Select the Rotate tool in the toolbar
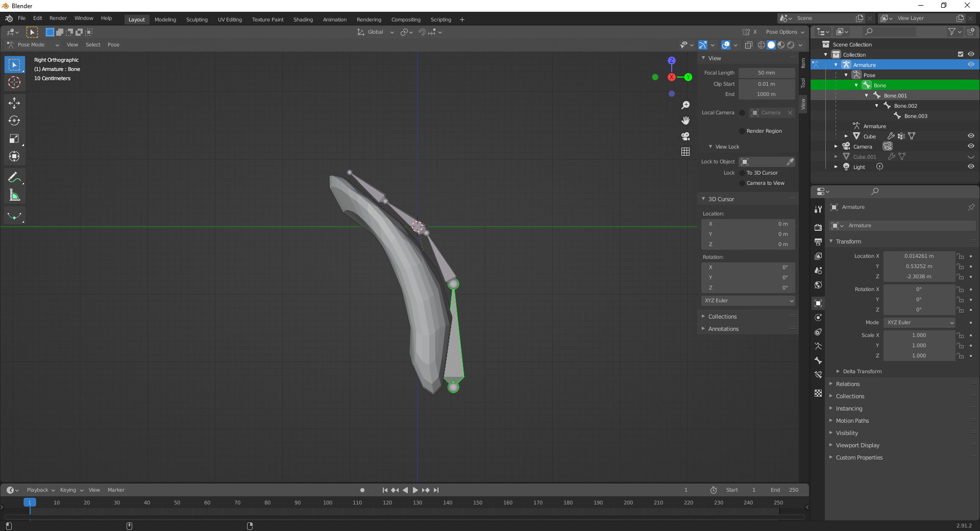This screenshot has width=980, height=531. (14, 121)
